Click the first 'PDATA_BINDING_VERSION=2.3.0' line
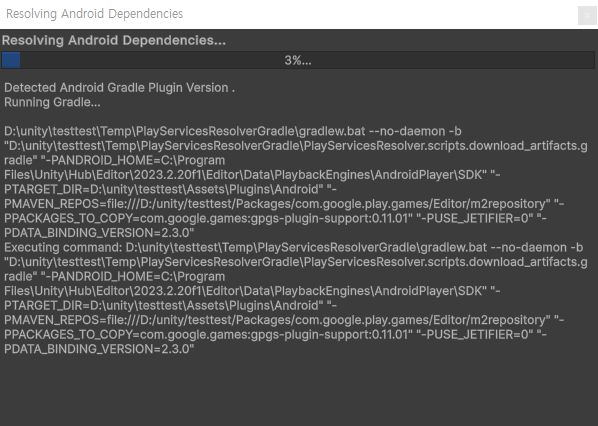This screenshot has width=598, height=426. pos(99,233)
